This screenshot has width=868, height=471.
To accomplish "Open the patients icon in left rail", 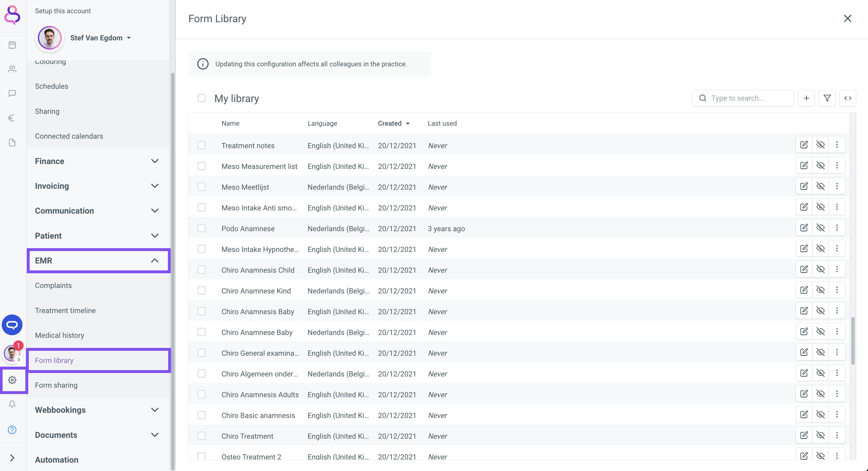I will [x=12, y=69].
